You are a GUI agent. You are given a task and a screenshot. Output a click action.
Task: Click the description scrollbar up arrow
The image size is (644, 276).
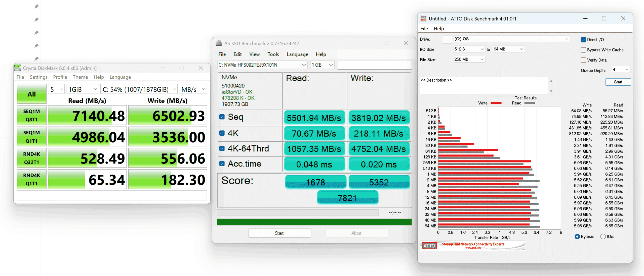551,81
